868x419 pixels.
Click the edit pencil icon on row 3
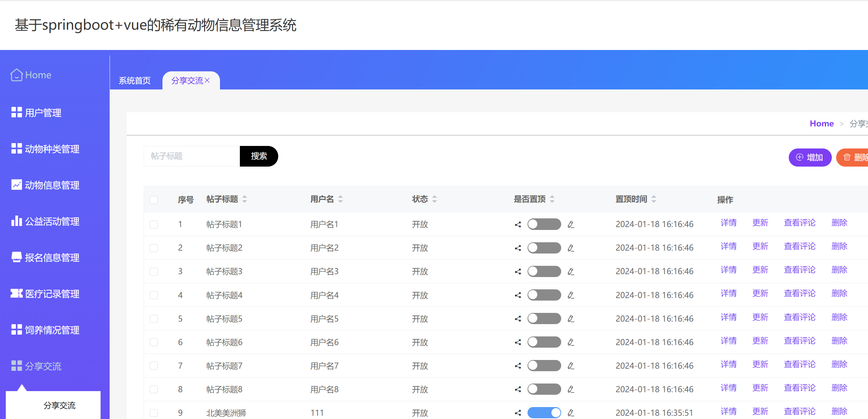coord(571,271)
